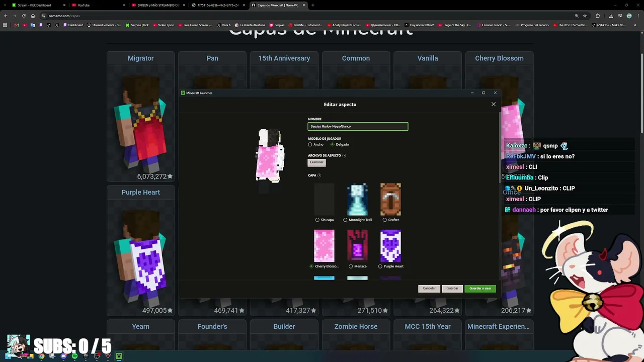
Task: Select the Delgado player model radio
Action: coord(332,145)
